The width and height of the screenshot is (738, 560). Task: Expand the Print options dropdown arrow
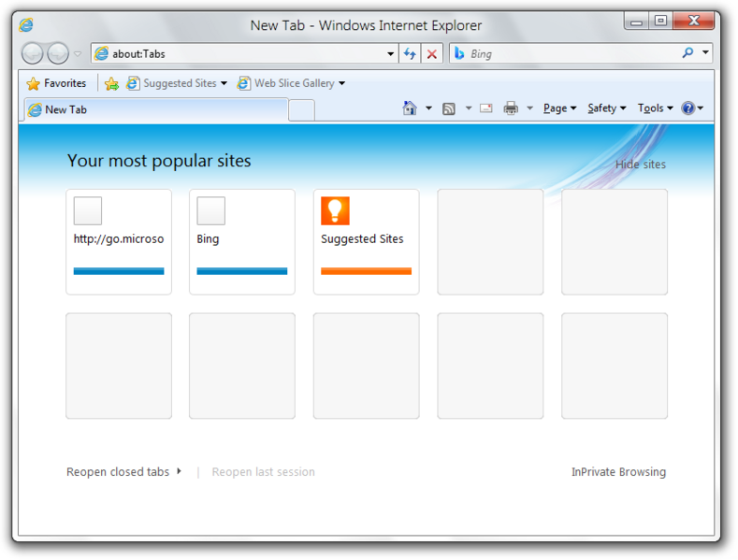(x=530, y=108)
